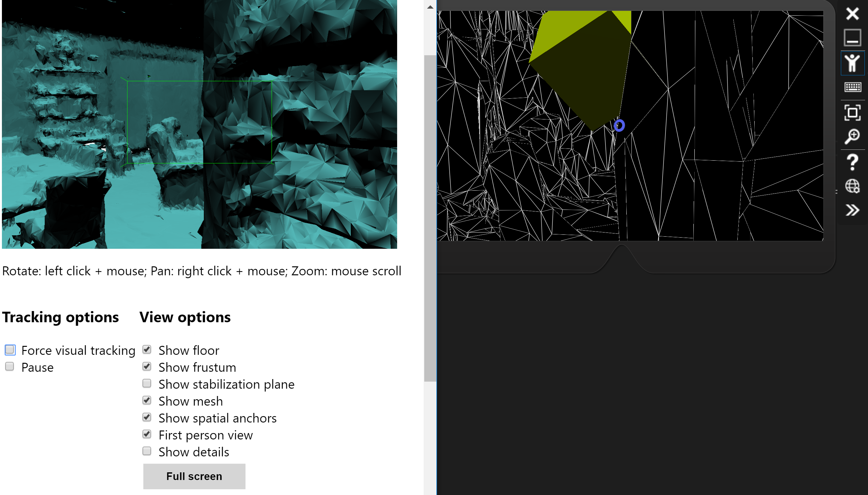Uncheck the Show floor option
868x495 pixels.
[x=147, y=349]
